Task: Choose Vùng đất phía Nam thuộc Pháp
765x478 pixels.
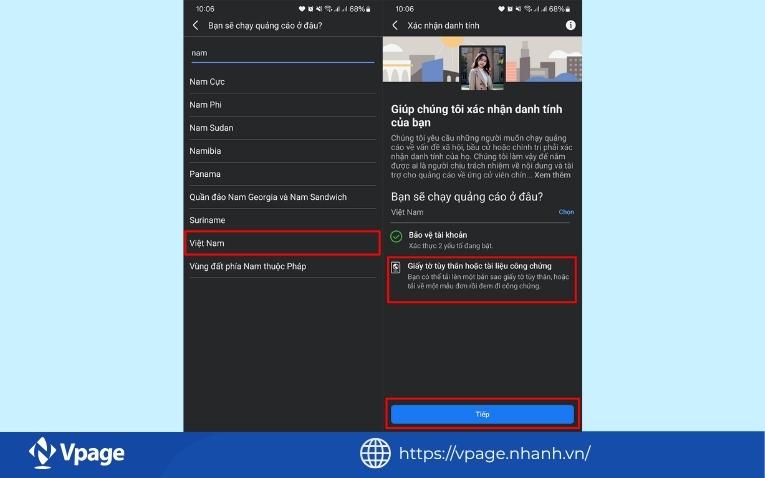Action: 247,266
